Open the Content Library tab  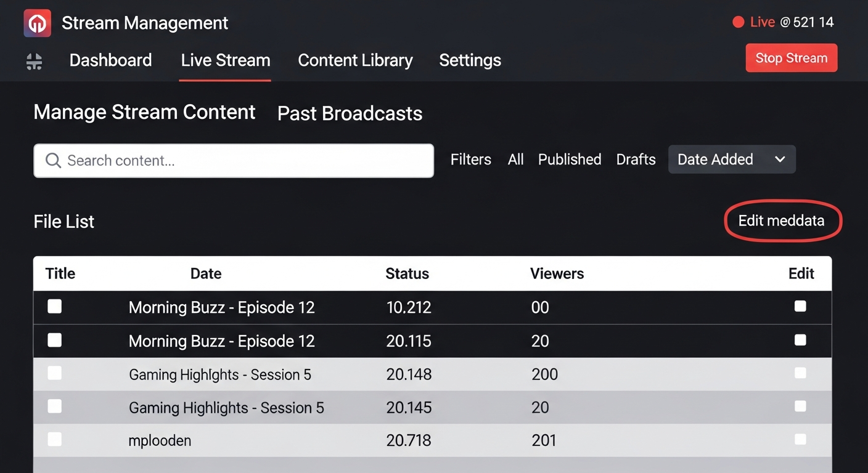pyautogui.click(x=355, y=60)
